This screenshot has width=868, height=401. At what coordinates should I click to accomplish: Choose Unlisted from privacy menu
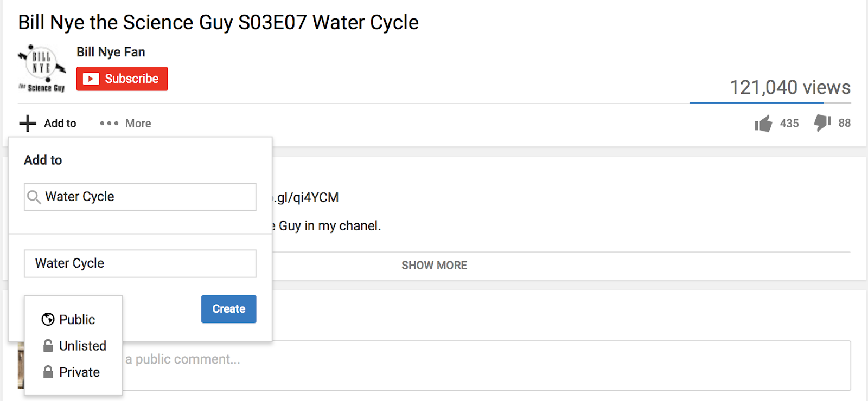[82, 346]
